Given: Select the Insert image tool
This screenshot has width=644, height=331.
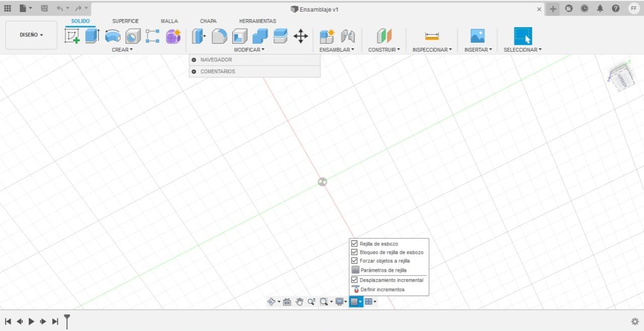Looking at the screenshot, I should pos(477,36).
